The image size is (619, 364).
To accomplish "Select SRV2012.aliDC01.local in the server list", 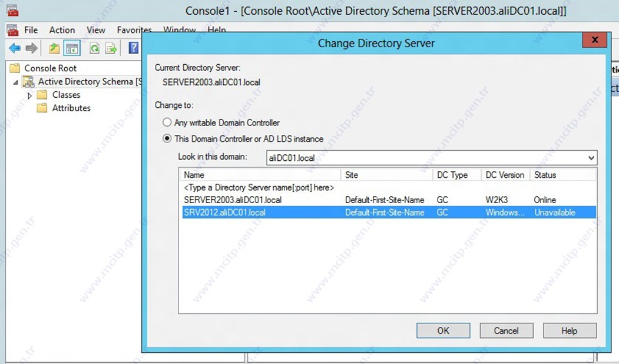I will 224,213.
